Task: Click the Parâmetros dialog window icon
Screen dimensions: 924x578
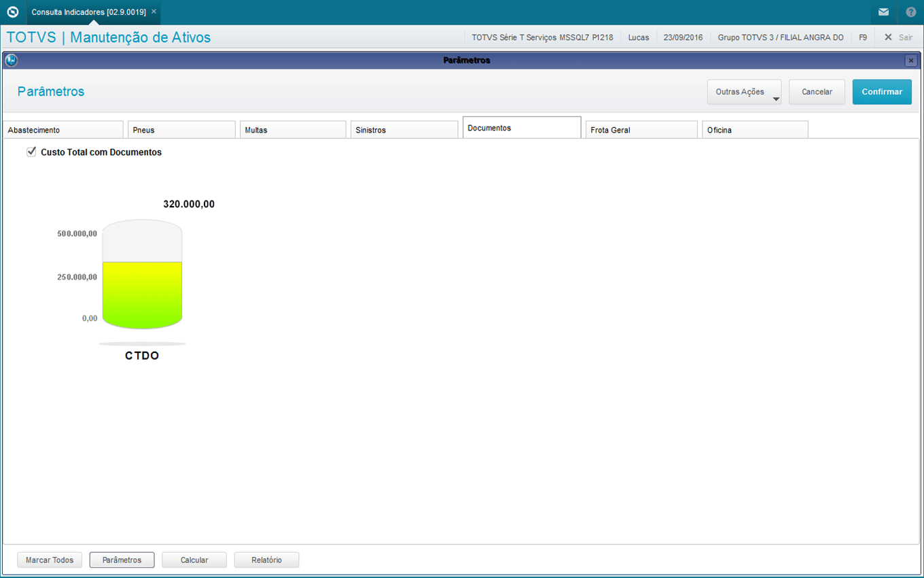Action: (x=11, y=61)
